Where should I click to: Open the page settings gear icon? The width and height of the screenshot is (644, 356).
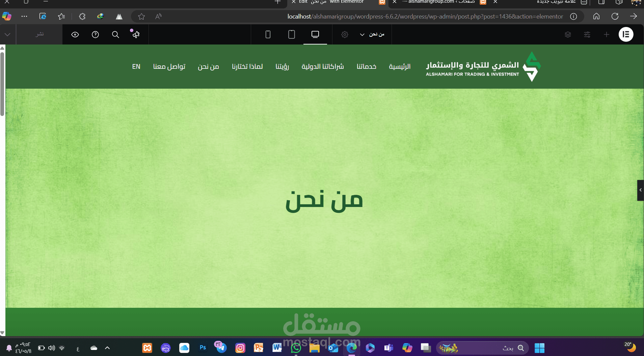coord(345,34)
